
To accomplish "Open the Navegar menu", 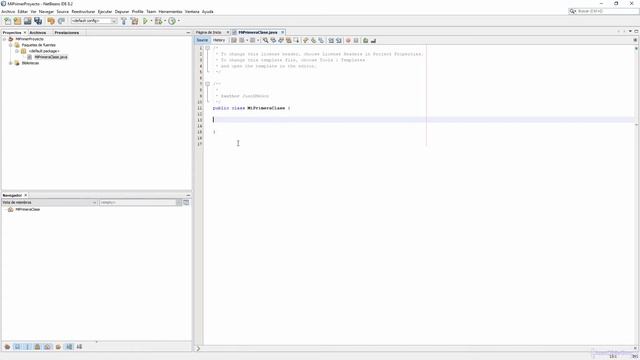I will click(x=46, y=11).
